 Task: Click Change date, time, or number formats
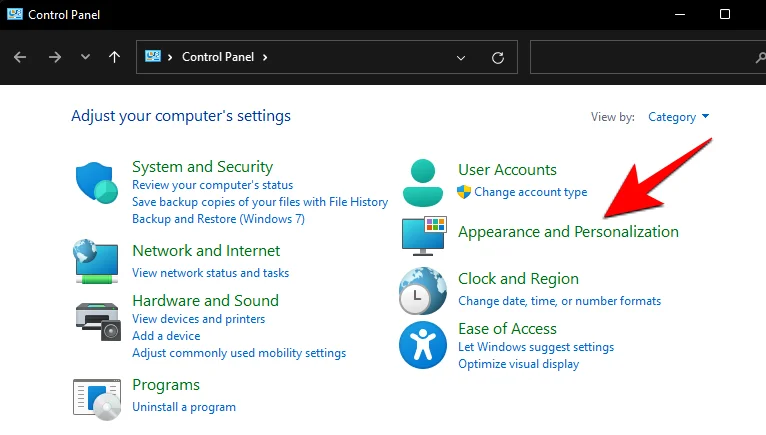pos(559,301)
